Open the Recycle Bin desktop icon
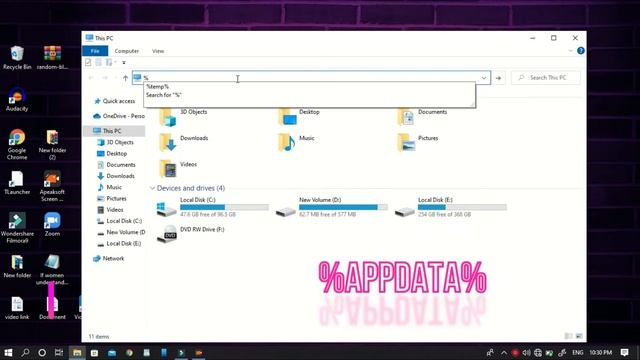The image size is (640, 360). (x=17, y=58)
